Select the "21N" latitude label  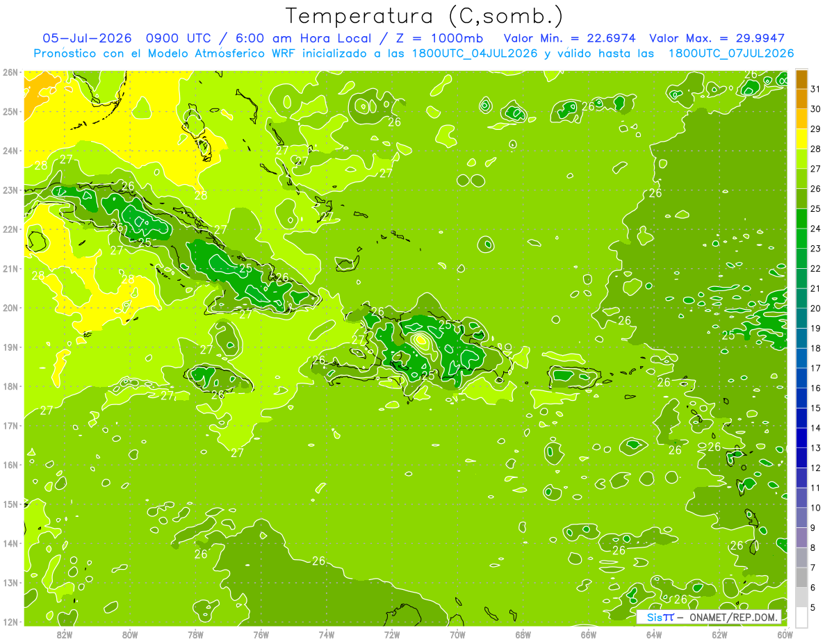10,268
